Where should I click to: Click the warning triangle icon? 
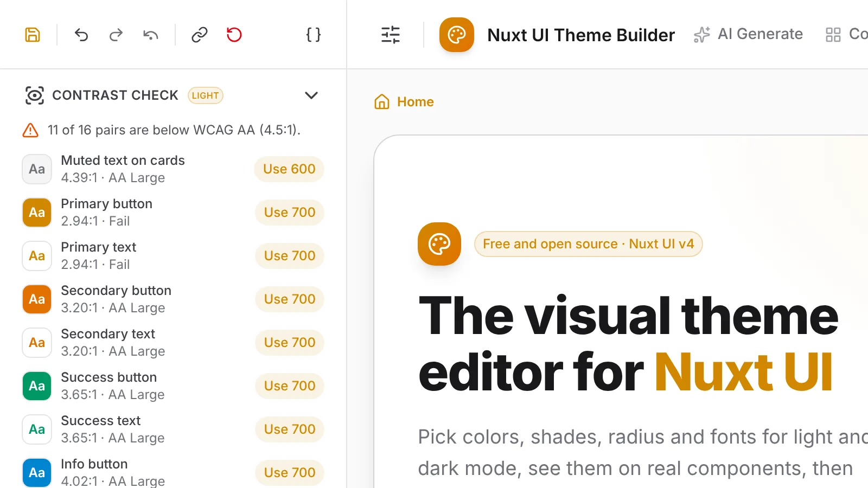tap(30, 130)
